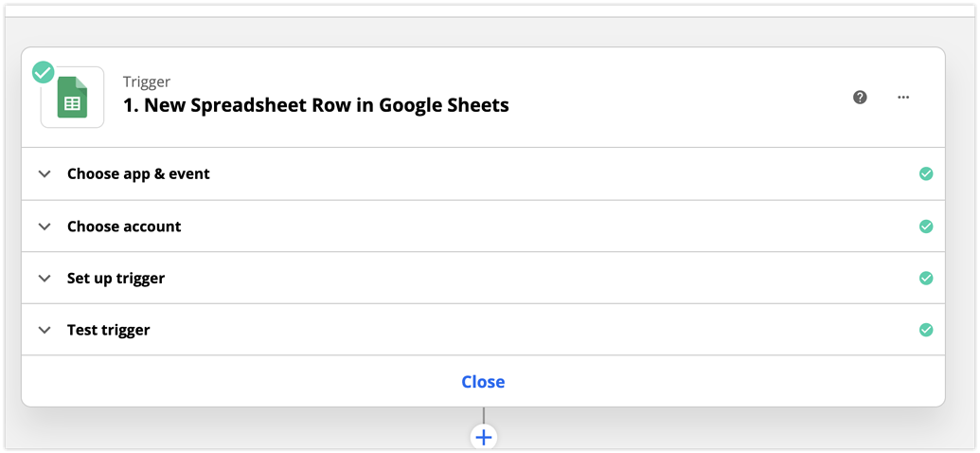Click the Test trigger status checkmark
Viewport: 980px width, 453px height.
point(926,330)
